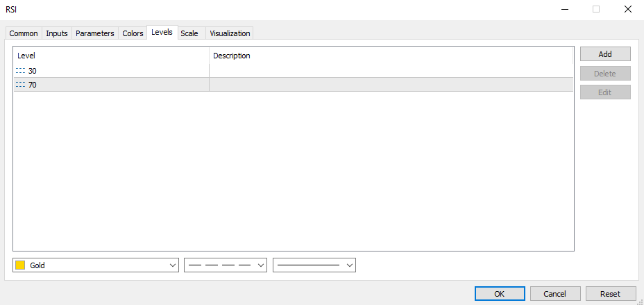This screenshot has width=644, height=305.
Task: Click the Cancel button
Action: [x=555, y=293]
